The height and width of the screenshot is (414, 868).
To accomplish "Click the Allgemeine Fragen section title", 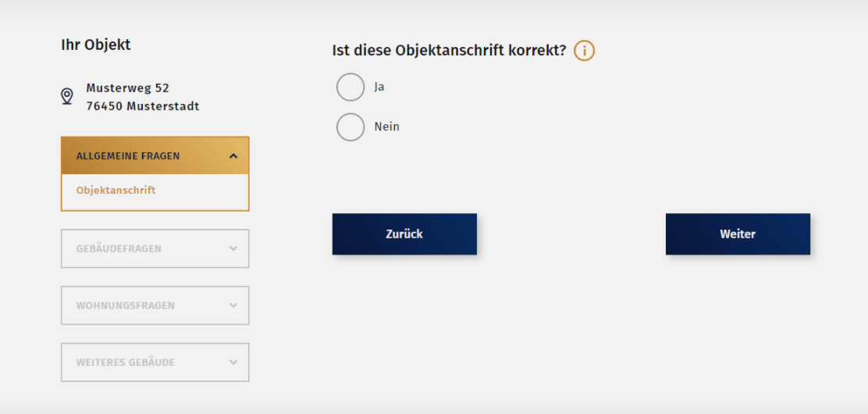I will 128,156.
